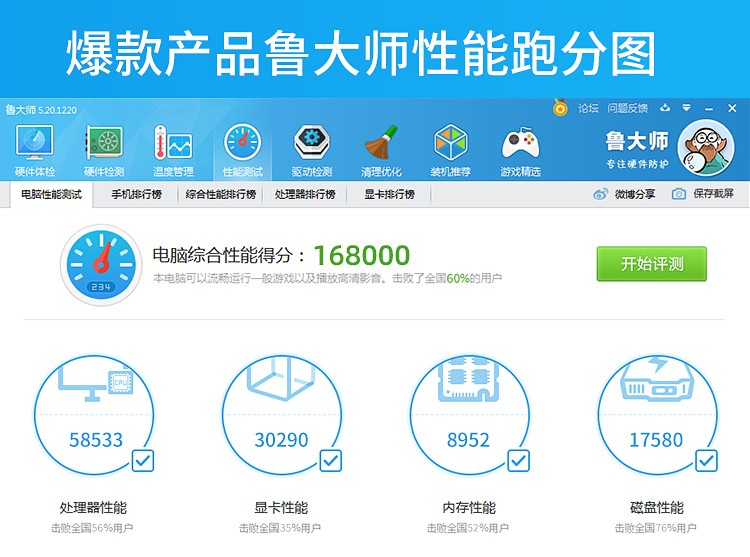
Task: Click the memory chip graphic
Action: coord(469,379)
